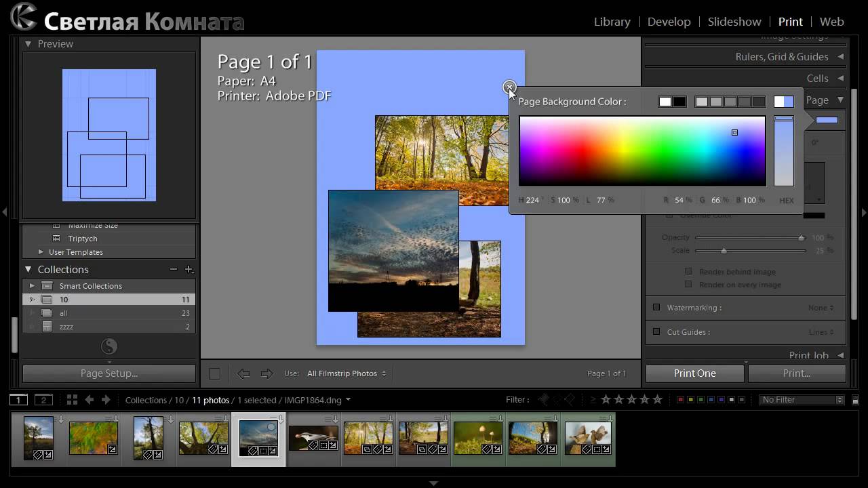Open the Watermarking None dropdown
The height and width of the screenshot is (488, 868).
tap(821, 308)
